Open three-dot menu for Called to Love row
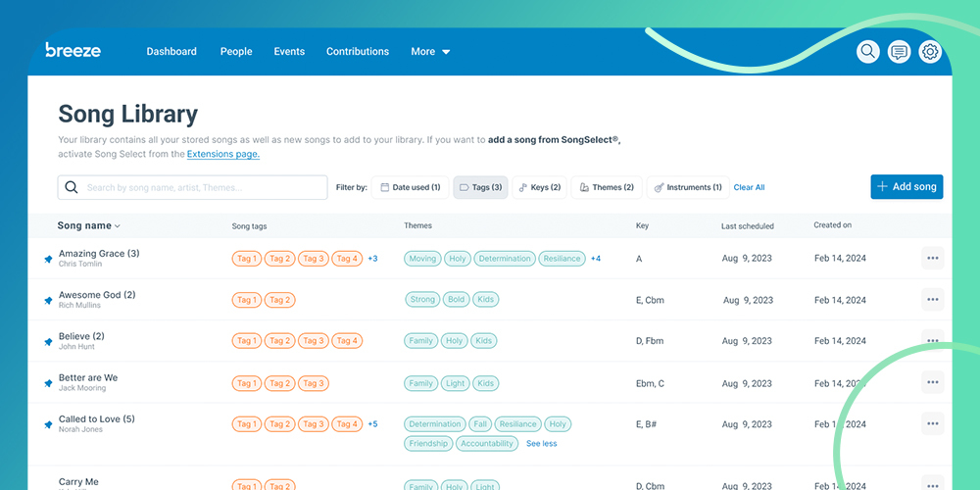980x490 pixels. 933,423
